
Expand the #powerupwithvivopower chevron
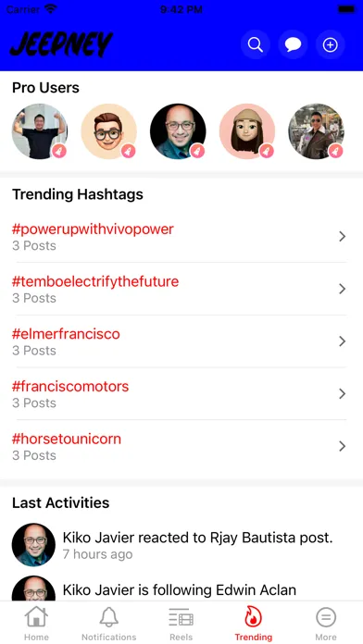tap(342, 236)
